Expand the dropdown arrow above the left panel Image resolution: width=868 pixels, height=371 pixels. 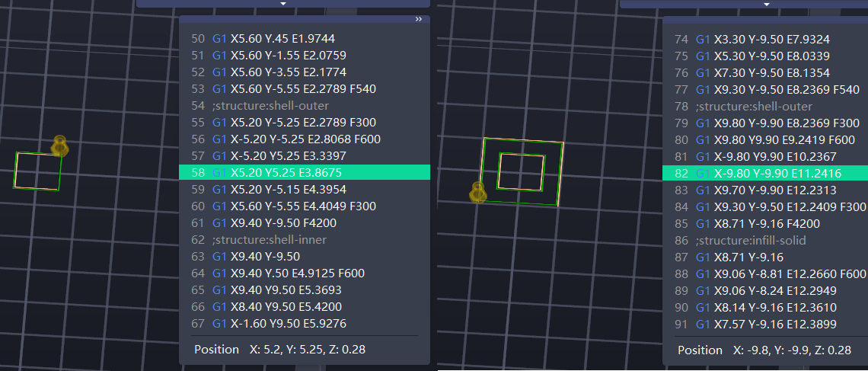pos(283,4)
